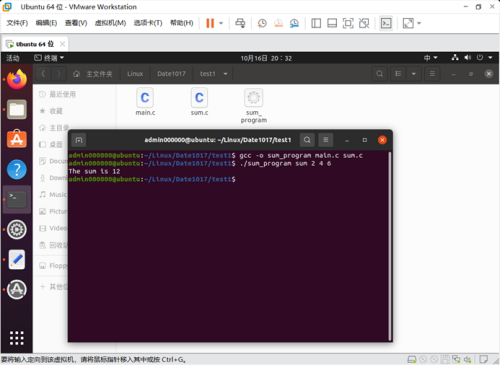The height and width of the screenshot is (365, 500).
Task: Launch Firefox from the Ubuntu dock
Action: click(x=17, y=79)
